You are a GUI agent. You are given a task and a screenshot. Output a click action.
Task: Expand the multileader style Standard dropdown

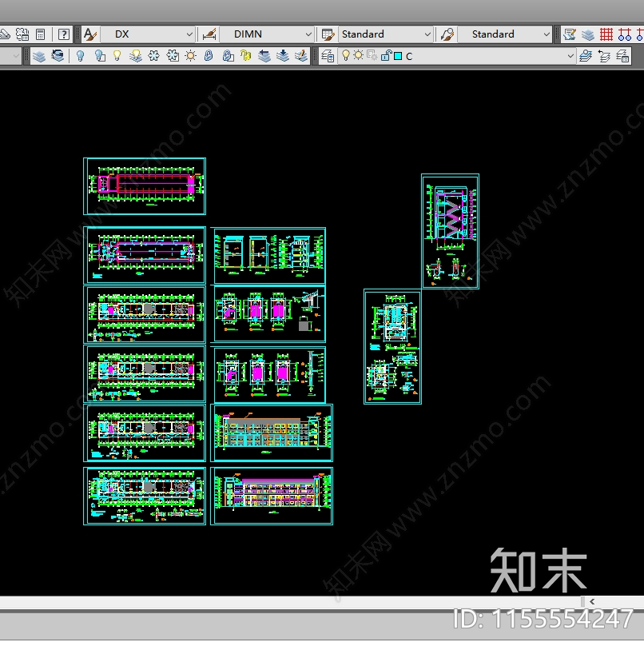coord(547,34)
